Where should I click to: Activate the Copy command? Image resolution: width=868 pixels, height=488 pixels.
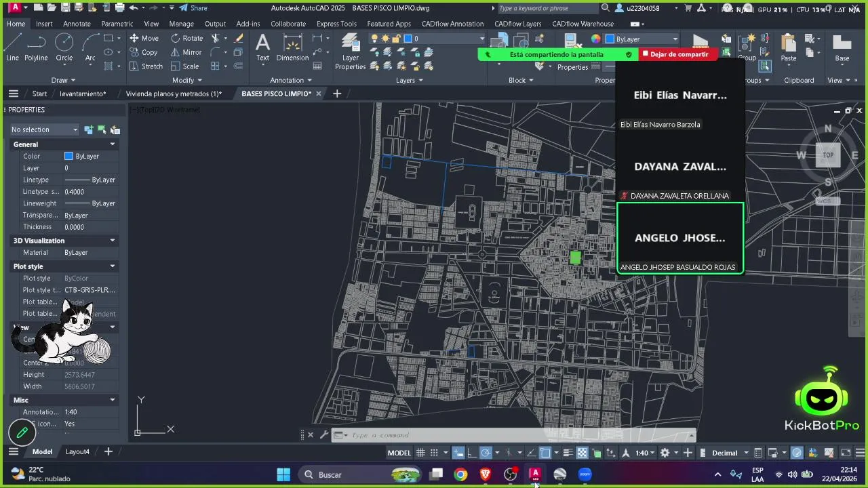tap(144, 52)
